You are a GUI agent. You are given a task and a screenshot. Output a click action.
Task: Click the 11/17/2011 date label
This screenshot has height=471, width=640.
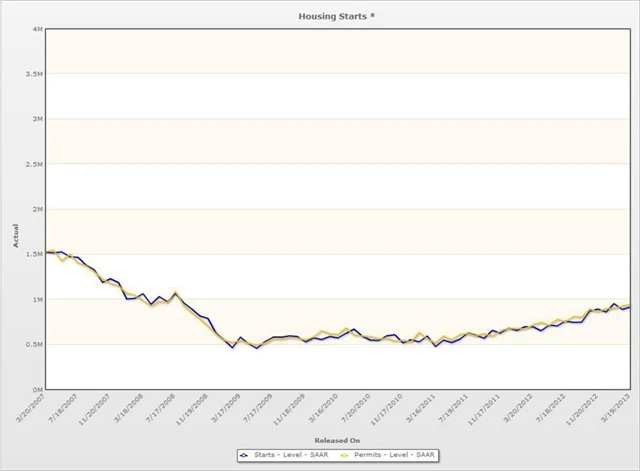(484, 409)
